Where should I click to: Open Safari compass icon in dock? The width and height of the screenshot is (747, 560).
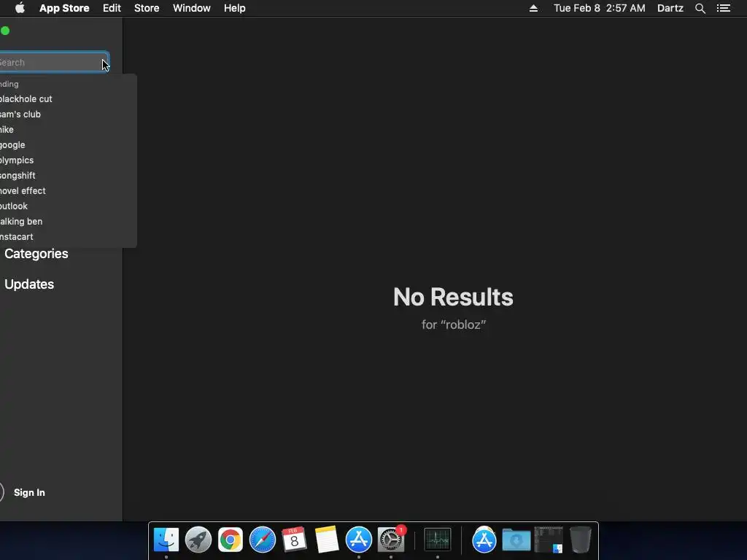[263, 540]
